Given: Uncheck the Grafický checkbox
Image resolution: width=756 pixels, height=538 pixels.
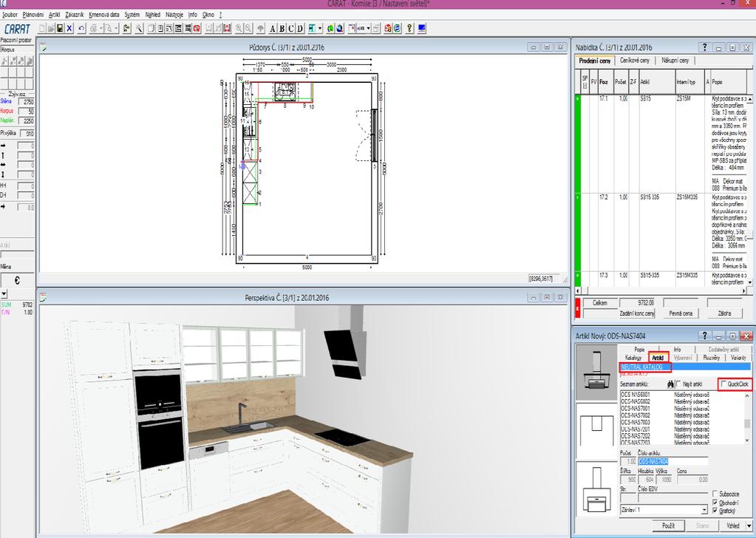Looking at the screenshot, I should 715,511.
